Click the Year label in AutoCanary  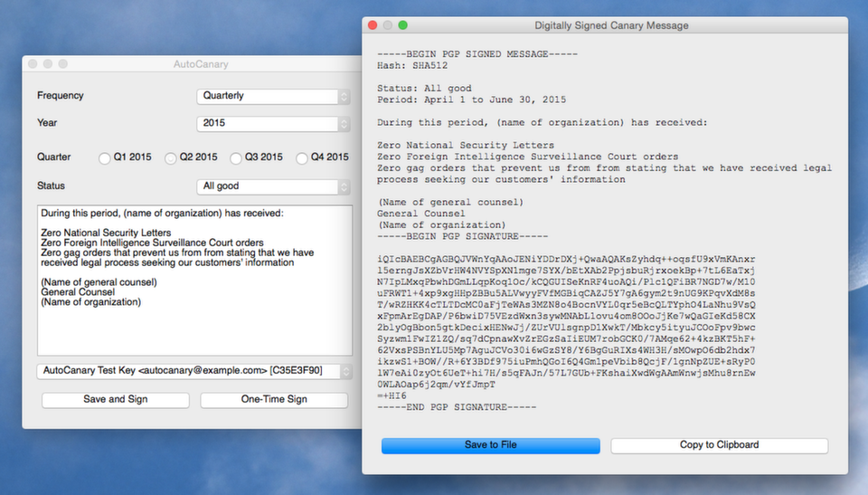(x=47, y=122)
